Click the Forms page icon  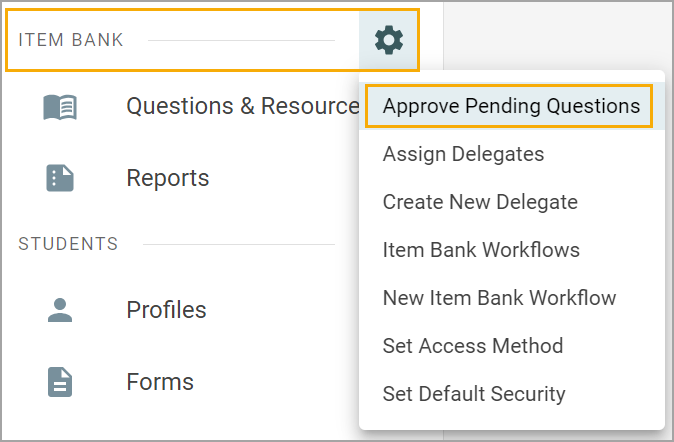(x=60, y=382)
